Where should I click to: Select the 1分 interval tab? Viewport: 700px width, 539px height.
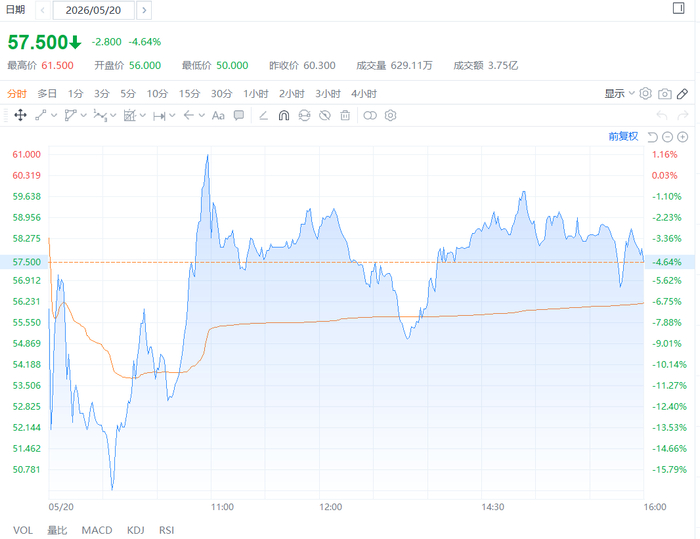click(x=75, y=94)
